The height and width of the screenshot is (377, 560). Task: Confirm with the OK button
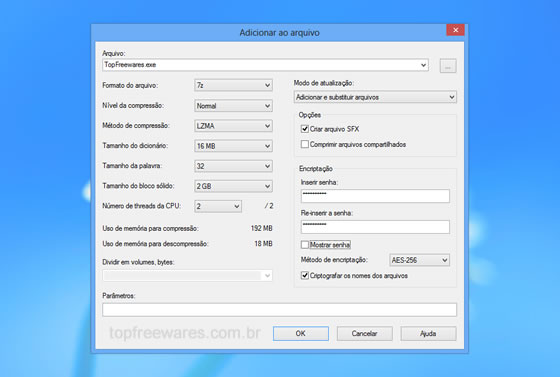point(301,333)
